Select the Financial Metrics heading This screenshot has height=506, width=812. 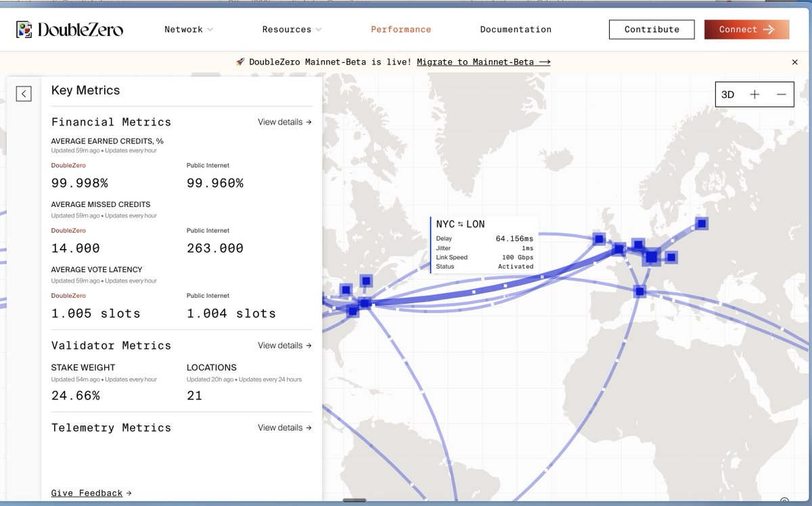pos(111,122)
